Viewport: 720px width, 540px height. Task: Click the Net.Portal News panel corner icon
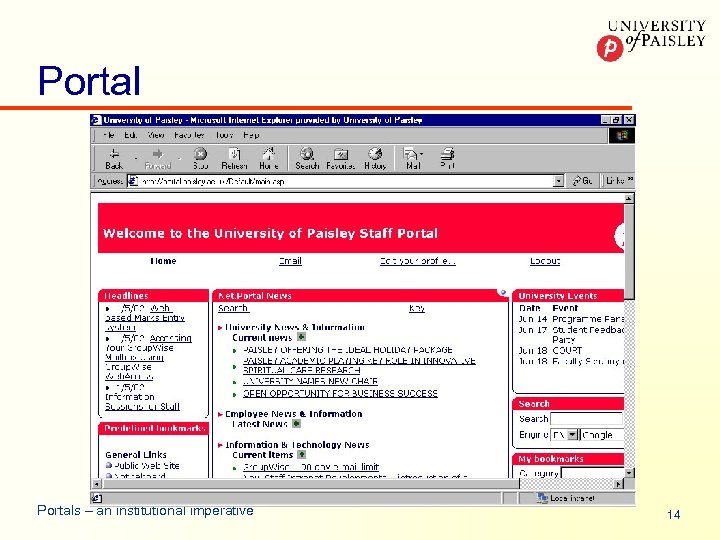tap(503, 292)
